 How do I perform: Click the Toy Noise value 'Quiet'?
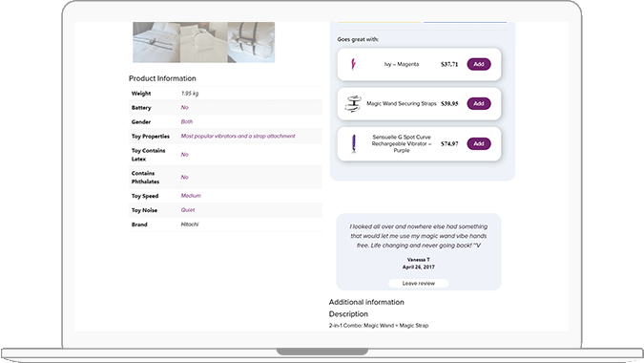click(x=188, y=210)
